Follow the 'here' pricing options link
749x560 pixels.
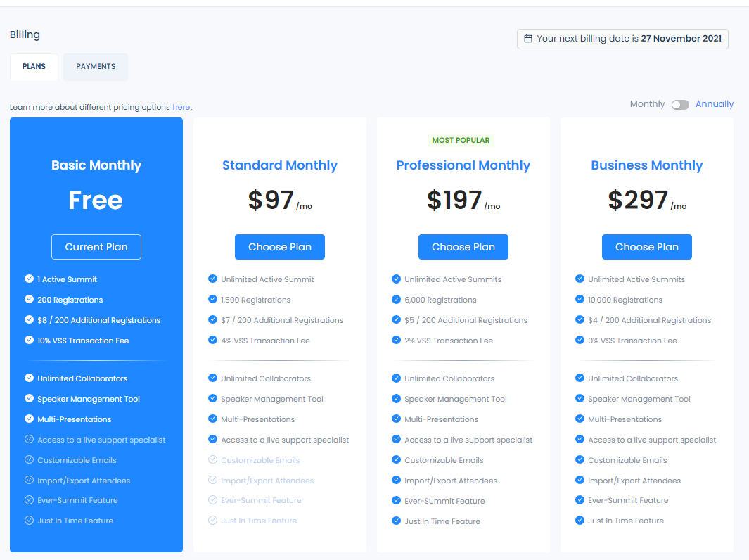pos(181,107)
